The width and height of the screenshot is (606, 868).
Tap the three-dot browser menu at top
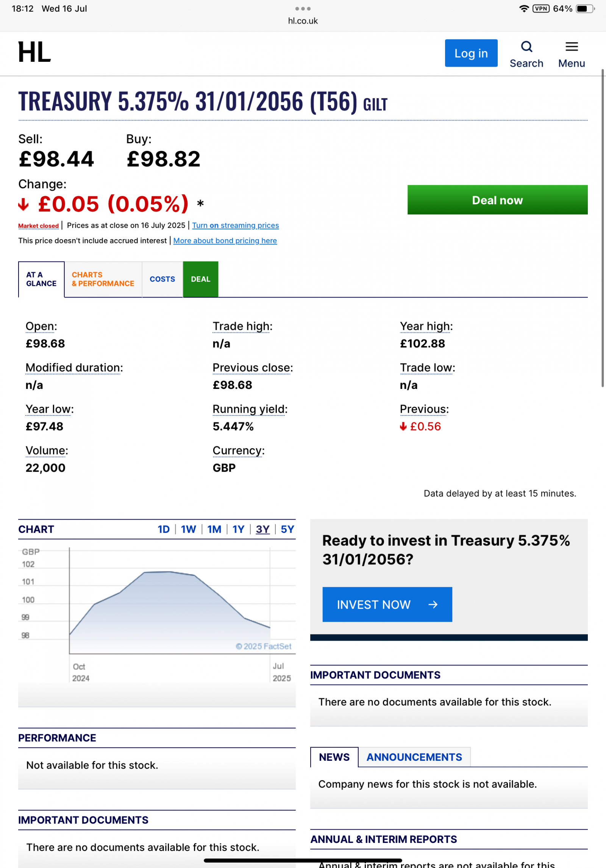[x=303, y=9]
